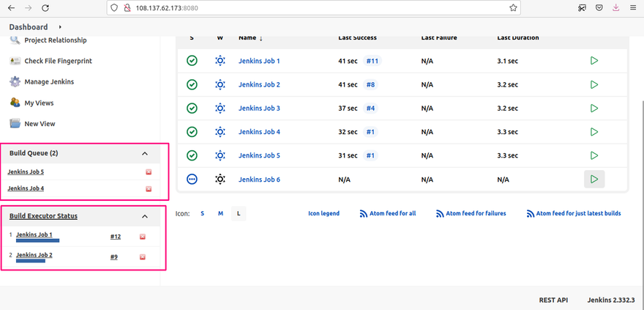Open last success build #11
This screenshot has width=644, height=310.
pyautogui.click(x=372, y=61)
